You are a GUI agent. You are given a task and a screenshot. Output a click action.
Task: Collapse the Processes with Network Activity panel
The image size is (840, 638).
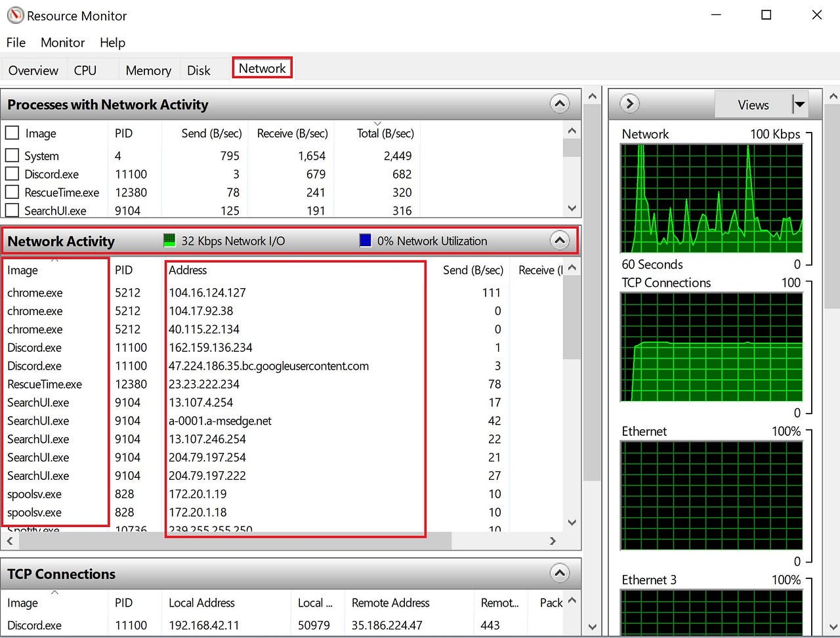[x=559, y=104]
